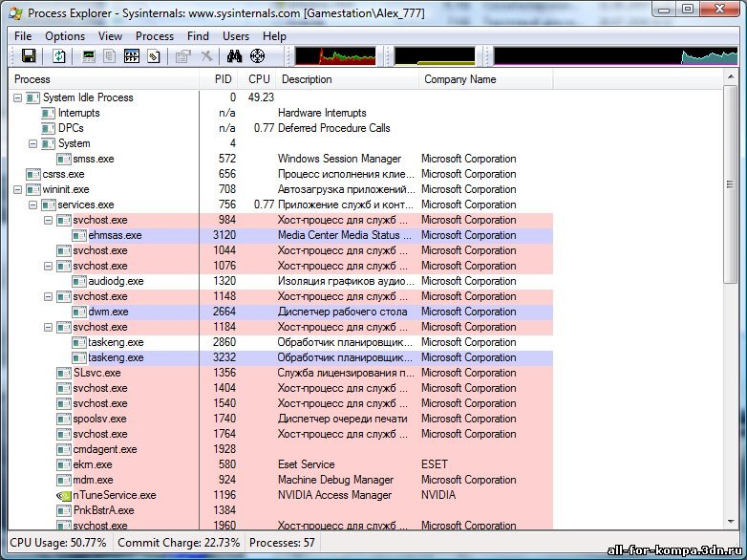Click the Interrupts process icon

[49, 114]
